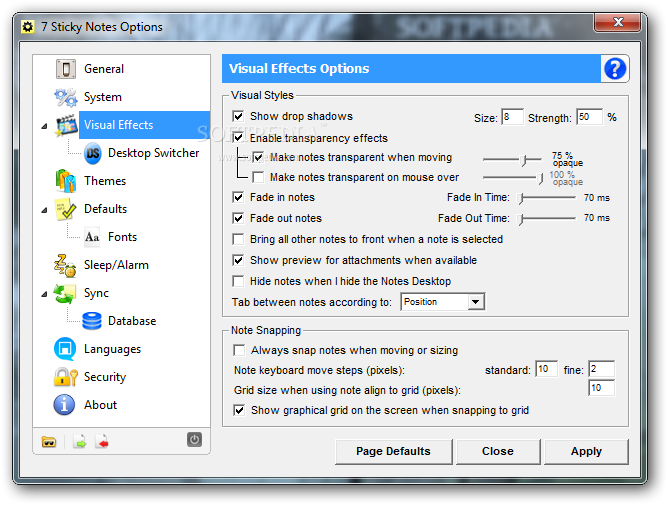
Task: Toggle Show drop shadows checkbox
Action: coord(238,116)
